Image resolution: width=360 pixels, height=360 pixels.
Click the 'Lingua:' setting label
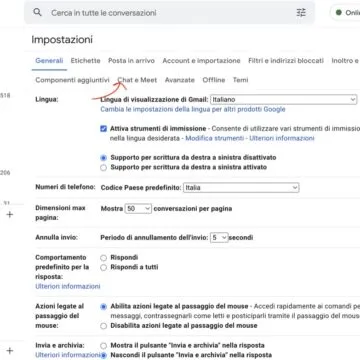point(47,99)
